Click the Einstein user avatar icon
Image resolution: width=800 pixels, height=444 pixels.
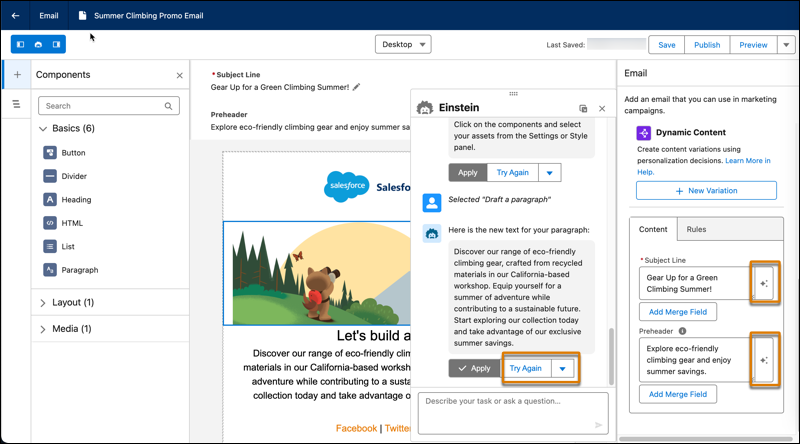[x=432, y=203]
